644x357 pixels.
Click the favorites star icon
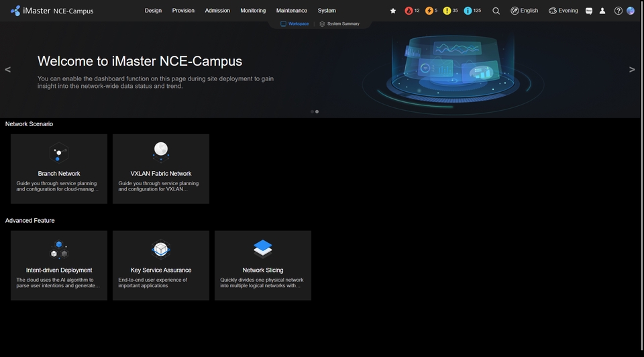(x=393, y=11)
